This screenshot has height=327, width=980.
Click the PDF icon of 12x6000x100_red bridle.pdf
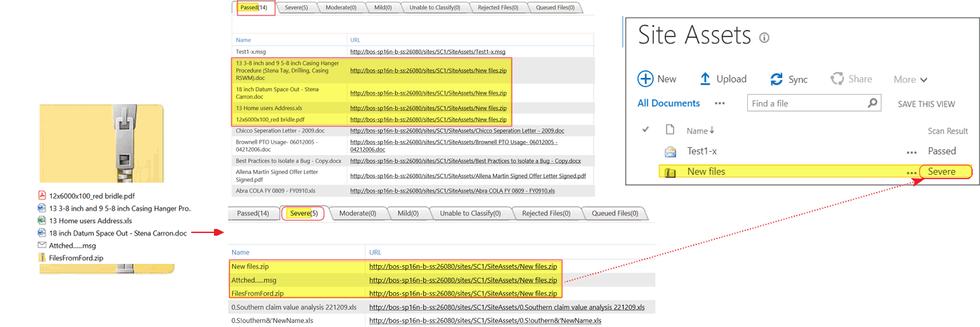(42, 196)
